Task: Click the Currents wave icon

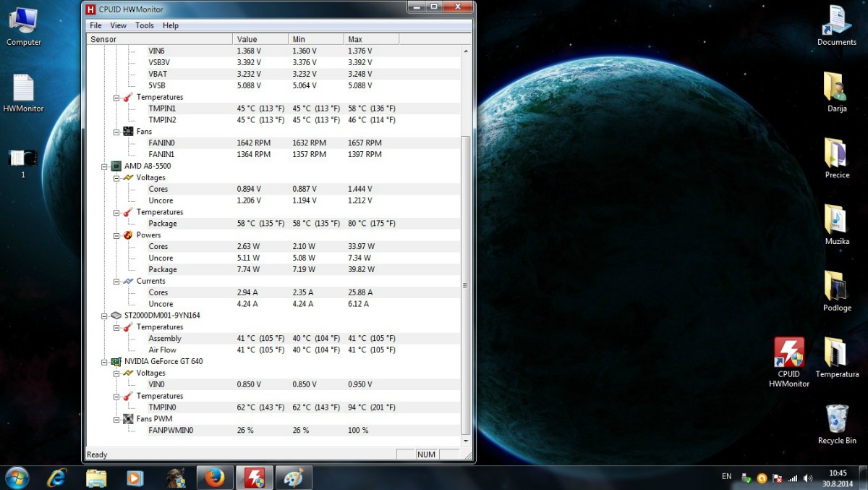Action: [128, 281]
